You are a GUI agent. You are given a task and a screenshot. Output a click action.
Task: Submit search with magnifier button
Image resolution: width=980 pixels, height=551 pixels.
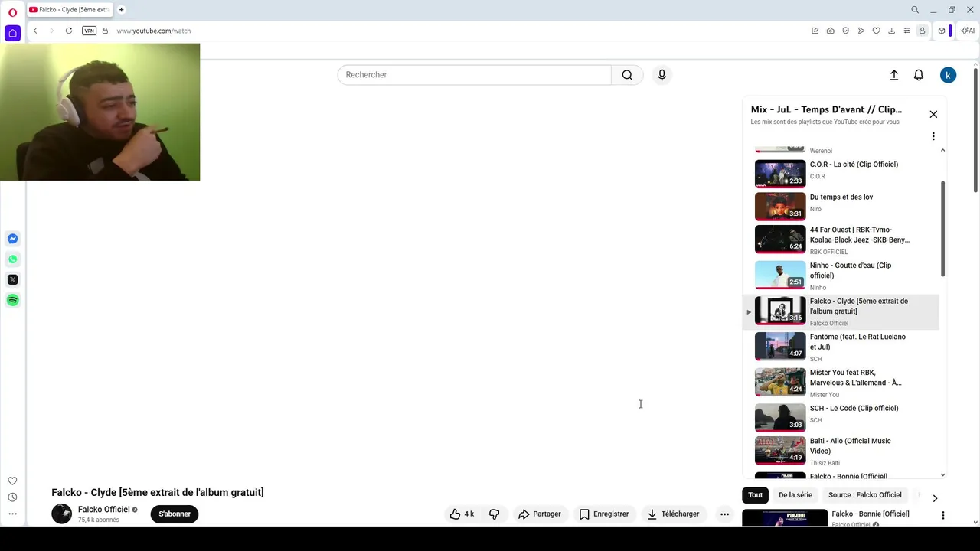[x=627, y=75]
